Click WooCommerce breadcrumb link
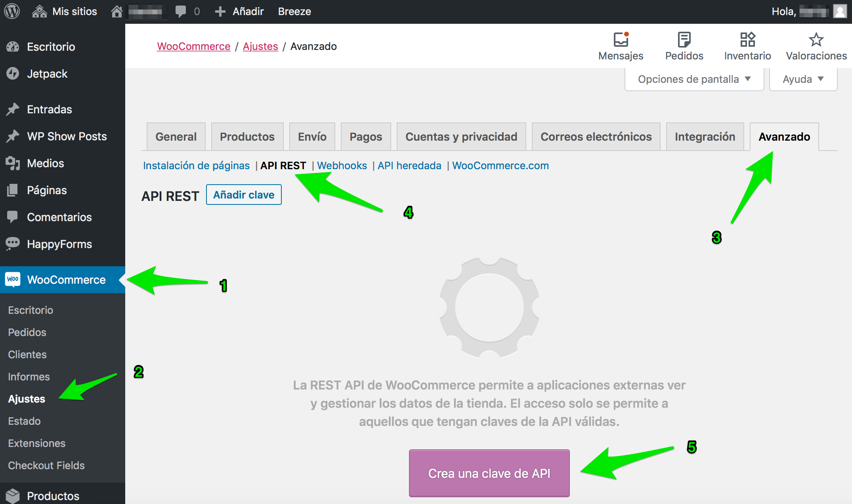 [x=193, y=46]
